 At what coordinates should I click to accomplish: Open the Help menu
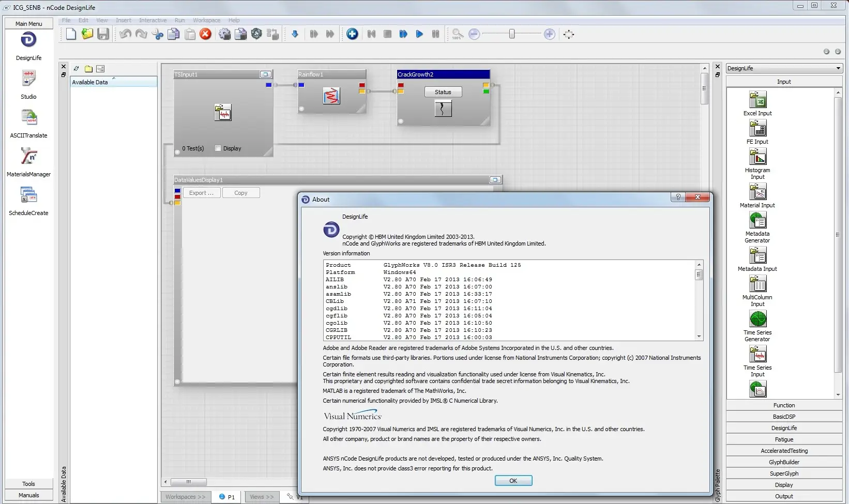coord(234,20)
